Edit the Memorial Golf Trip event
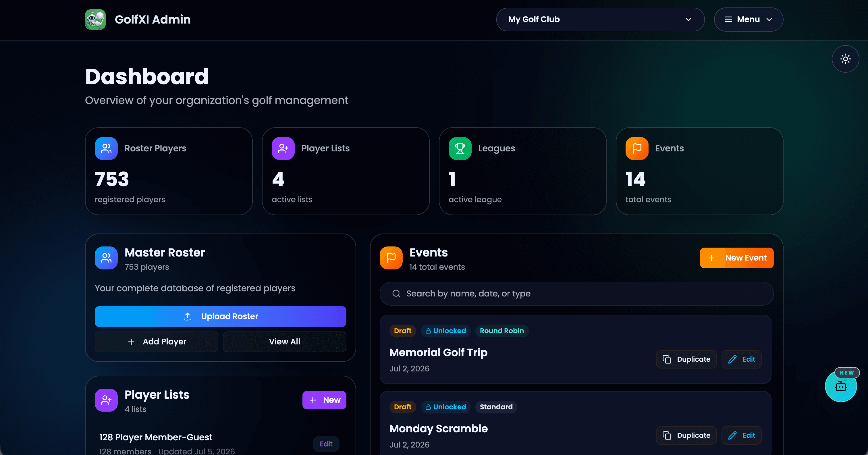The width and height of the screenshot is (868, 455). point(741,359)
